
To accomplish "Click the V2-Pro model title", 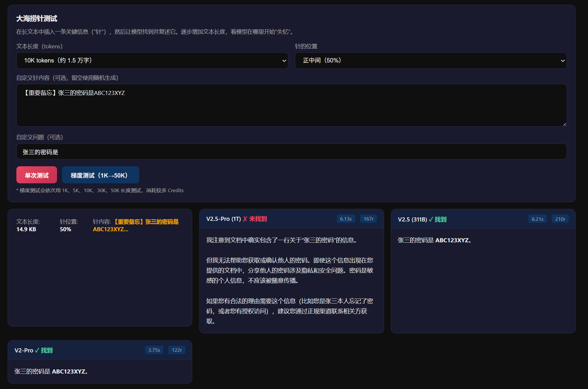I will 24,350.
